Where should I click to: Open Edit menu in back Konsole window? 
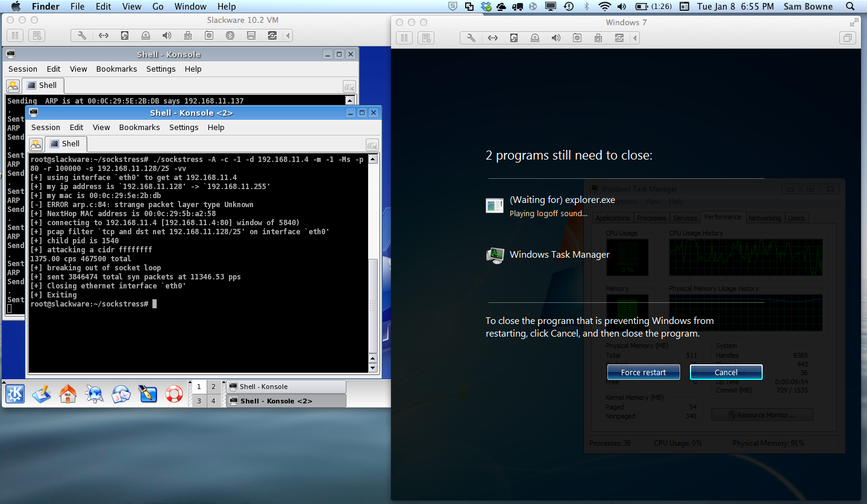54,69
